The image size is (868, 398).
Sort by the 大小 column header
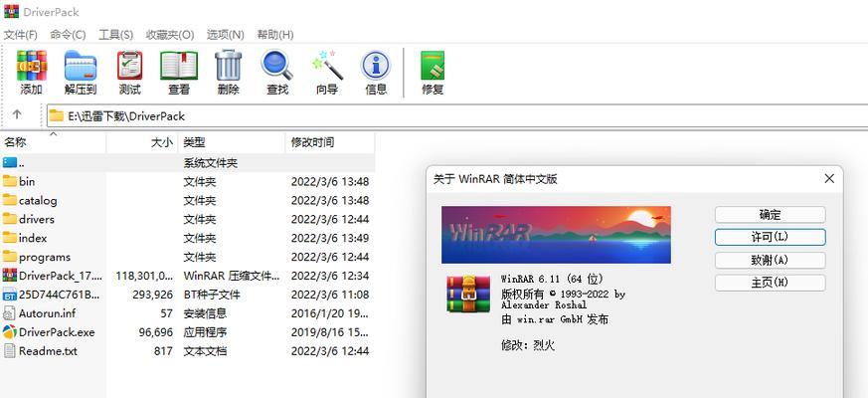tap(142, 142)
